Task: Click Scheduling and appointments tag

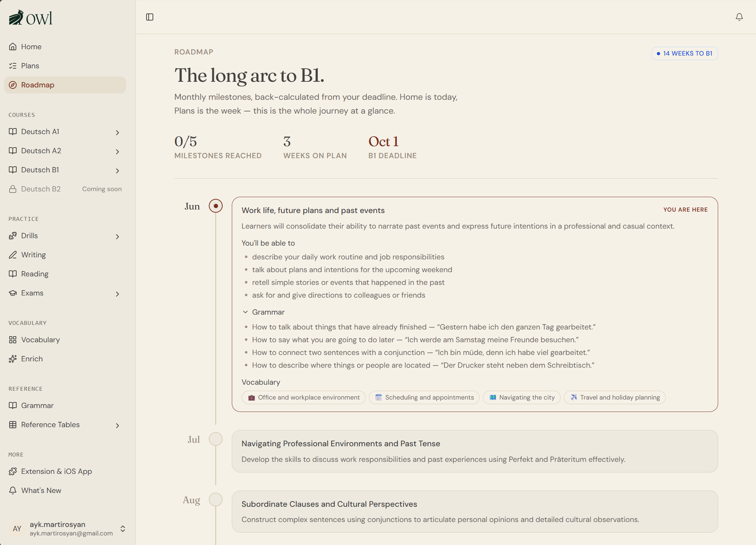Action: (424, 397)
